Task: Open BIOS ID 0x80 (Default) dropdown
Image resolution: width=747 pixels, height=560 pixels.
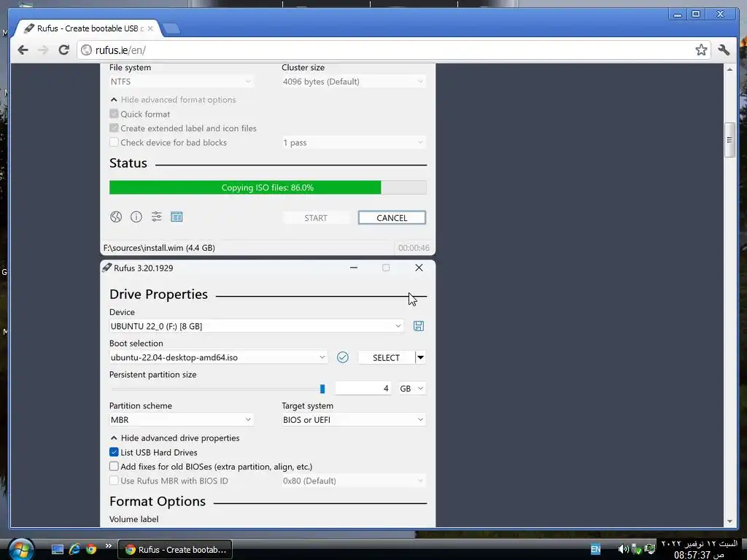Action: tap(354, 481)
